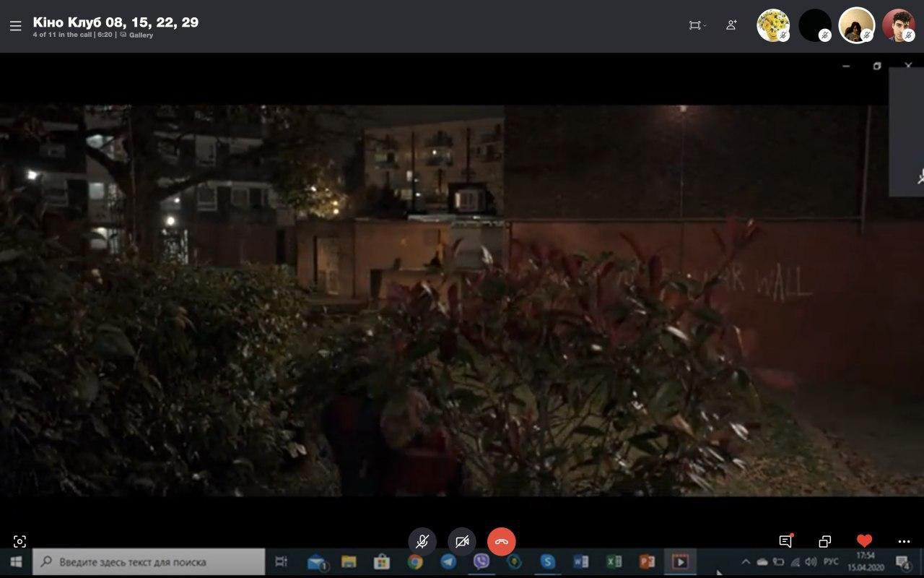Open the Mail app from taskbar

tap(317, 561)
